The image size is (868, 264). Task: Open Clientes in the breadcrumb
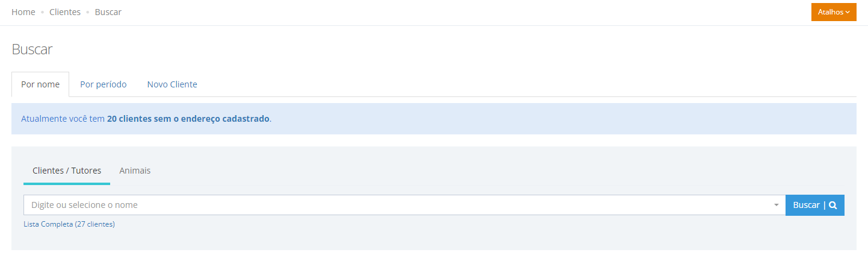[65, 12]
